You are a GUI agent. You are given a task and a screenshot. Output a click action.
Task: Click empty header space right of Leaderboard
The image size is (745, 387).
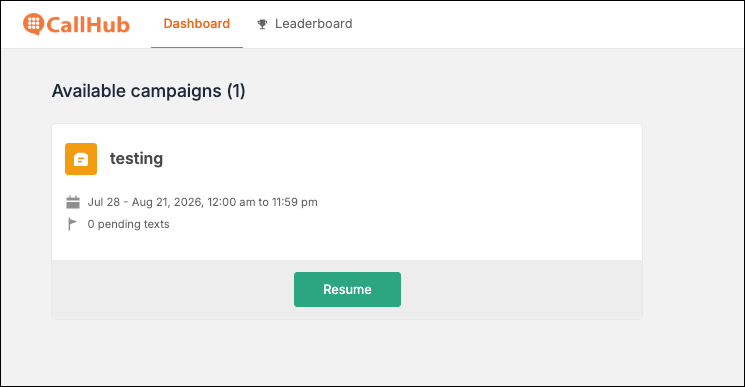coord(546,24)
